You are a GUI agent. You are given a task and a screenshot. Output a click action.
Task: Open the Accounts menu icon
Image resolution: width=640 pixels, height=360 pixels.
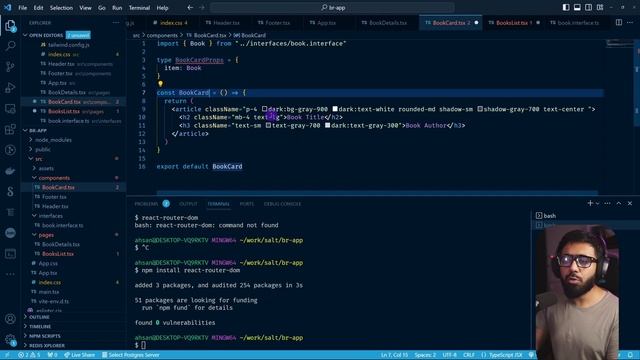10,319
